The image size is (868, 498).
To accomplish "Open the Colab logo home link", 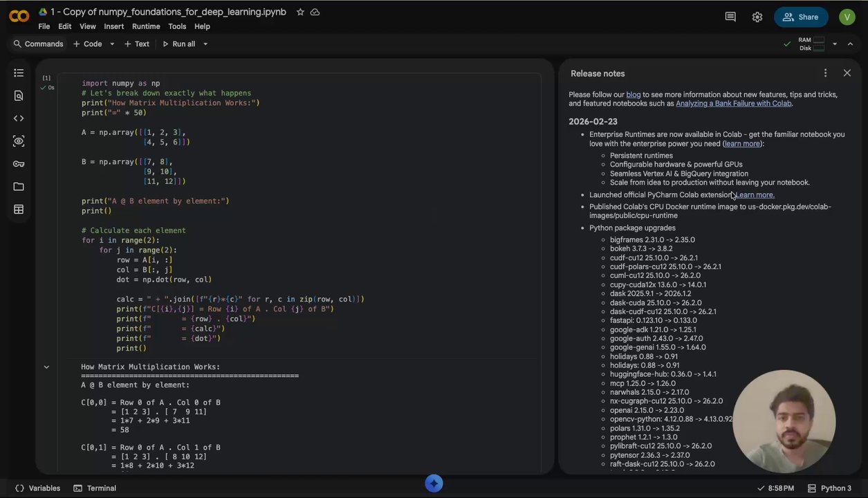I will tap(19, 17).
